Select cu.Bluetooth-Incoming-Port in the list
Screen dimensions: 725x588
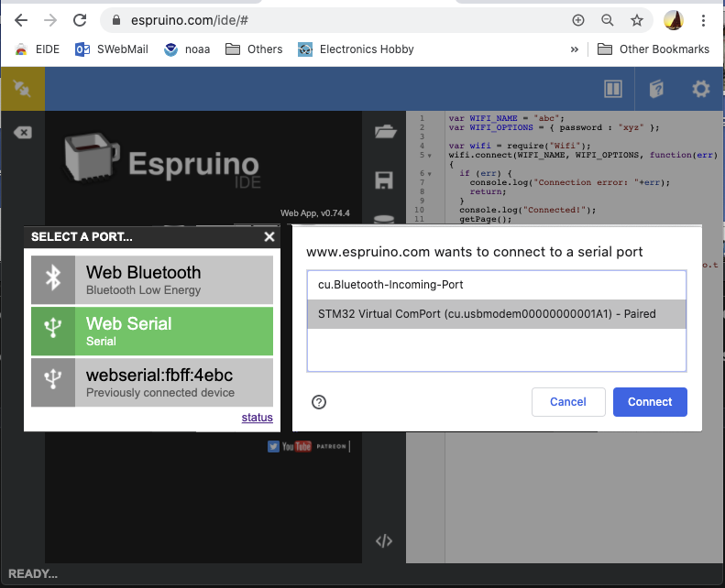(x=497, y=285)
